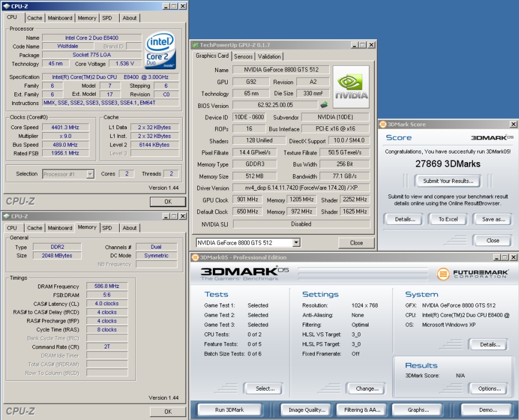
Task: Open Image Quality tool
Action: (x=307, y=410)
